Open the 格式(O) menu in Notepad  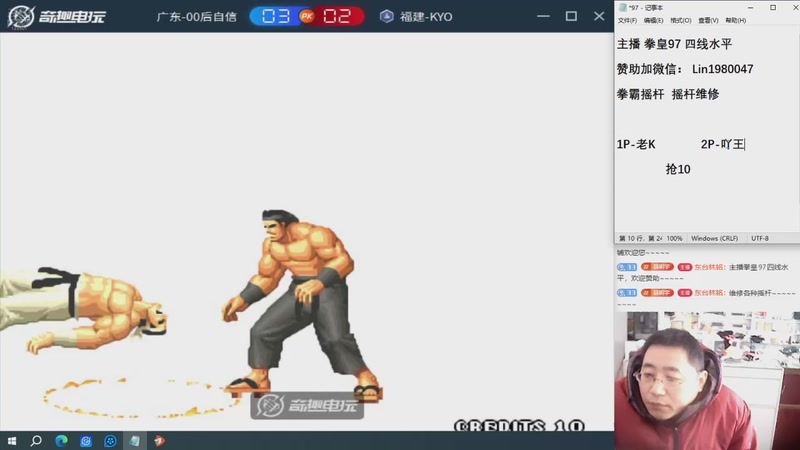point(681,20)
